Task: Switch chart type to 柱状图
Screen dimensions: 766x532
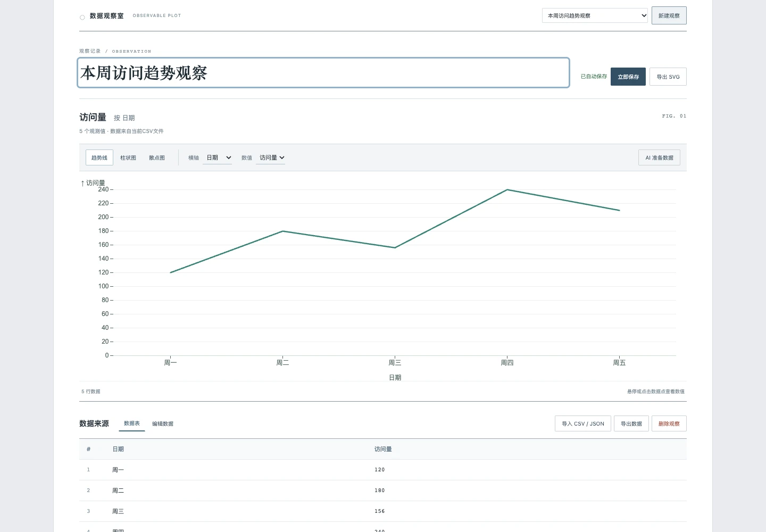Action: (x=128, y=157)
